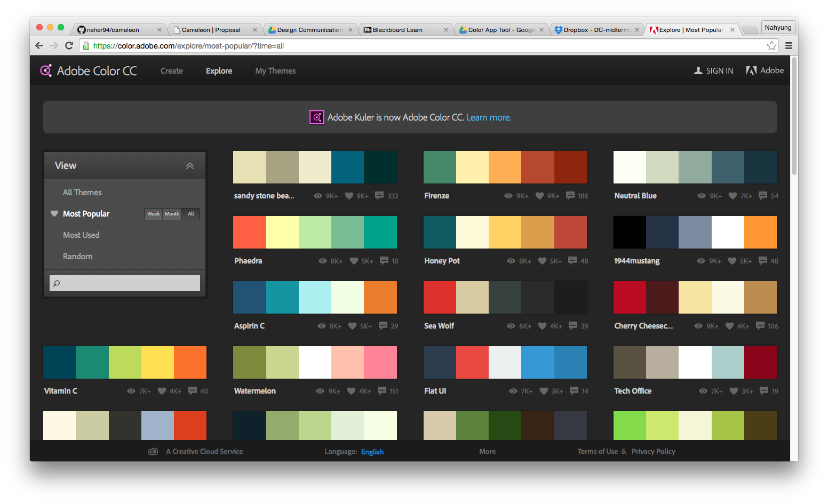The image size is (828, 504).
Task: Click the SIGN IN button
Action: pyautogui.click(x=714, y=70)
